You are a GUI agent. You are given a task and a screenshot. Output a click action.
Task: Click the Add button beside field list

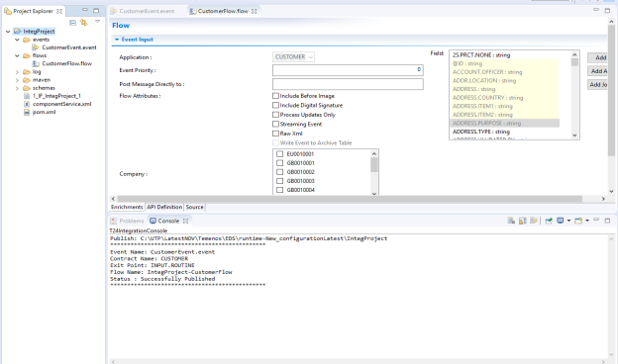(597, 57)
